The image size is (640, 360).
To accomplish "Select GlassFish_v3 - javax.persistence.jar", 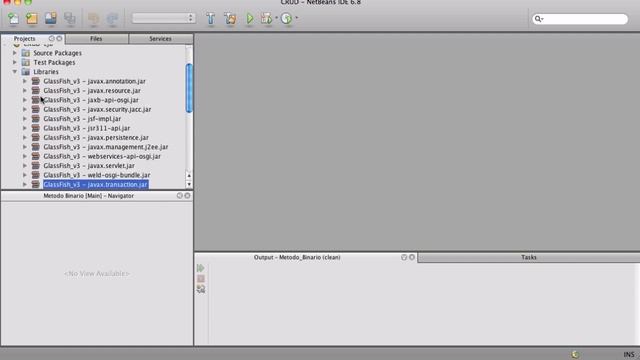I will [x=96, y=138].
